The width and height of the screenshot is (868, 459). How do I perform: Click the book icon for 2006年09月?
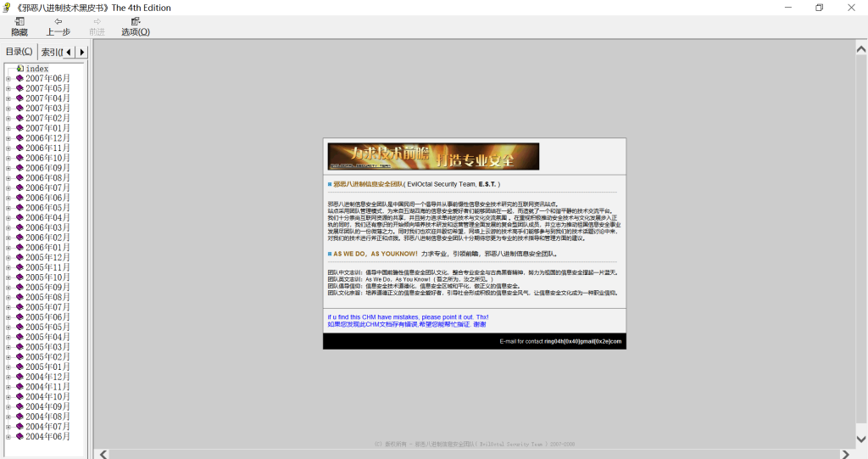coord(19,169)
